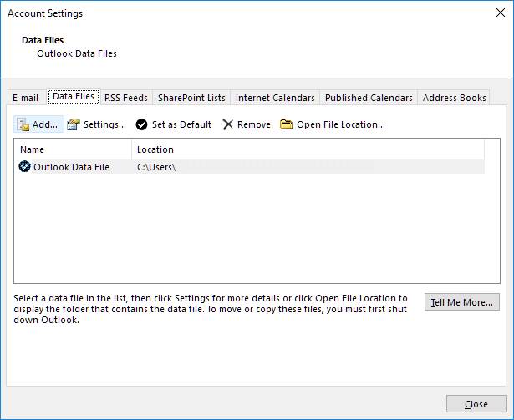The width and height of the screenshot is (514, 420).
Task: Select the Outlook Data File row name
Action: tap(71, 167)
